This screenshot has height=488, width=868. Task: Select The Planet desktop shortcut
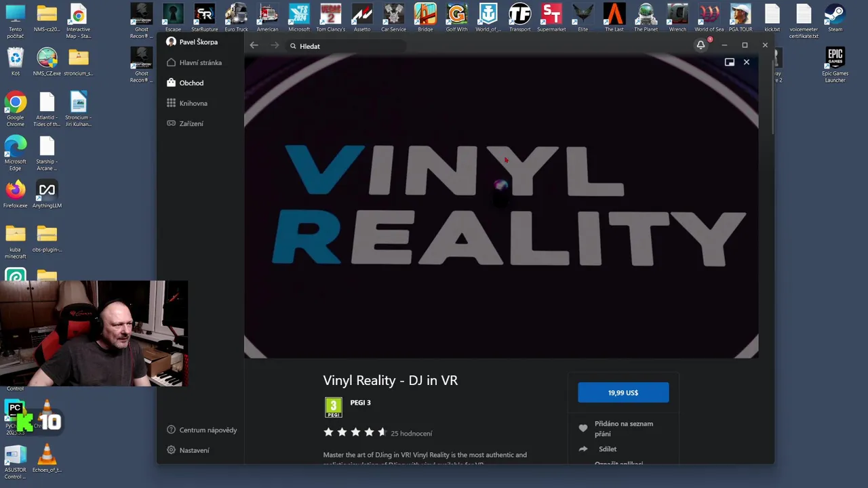click(x=646, y=18)
